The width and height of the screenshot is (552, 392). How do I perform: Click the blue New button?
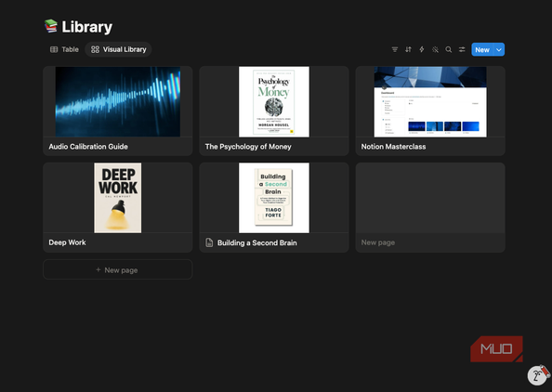(x=482, y=49)
